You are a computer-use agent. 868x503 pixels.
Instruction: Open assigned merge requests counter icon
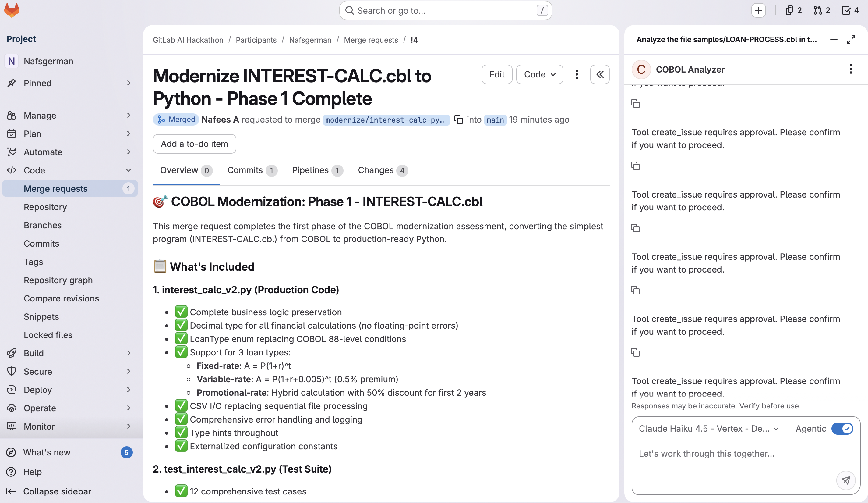(821, 10)
